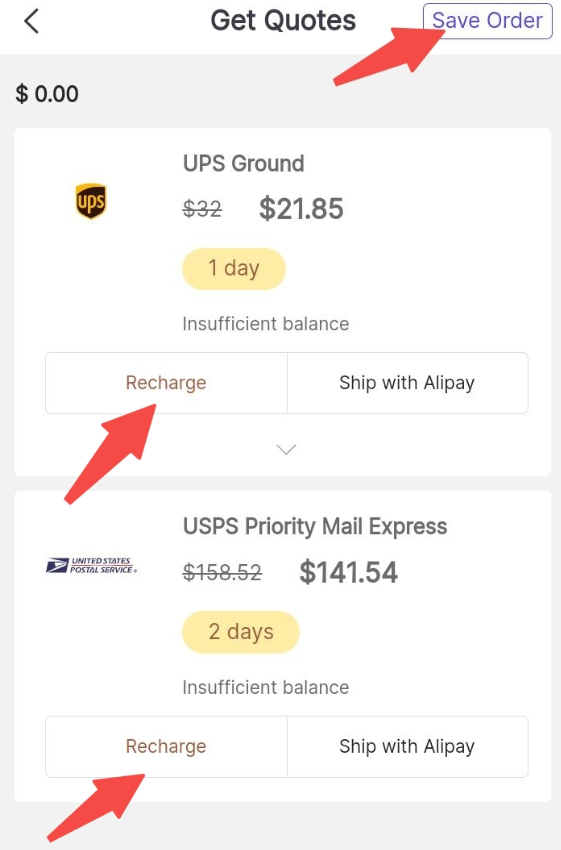
Task: Click the $21.85 discounted UPS price
Action: (301, 209)
